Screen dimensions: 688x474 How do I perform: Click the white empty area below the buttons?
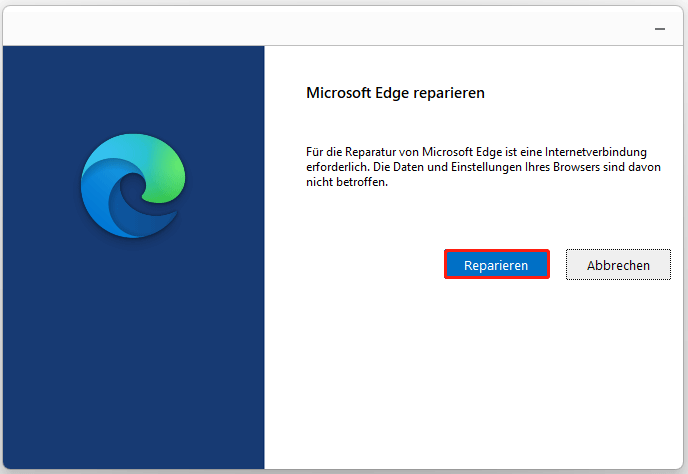coord(474,373)
